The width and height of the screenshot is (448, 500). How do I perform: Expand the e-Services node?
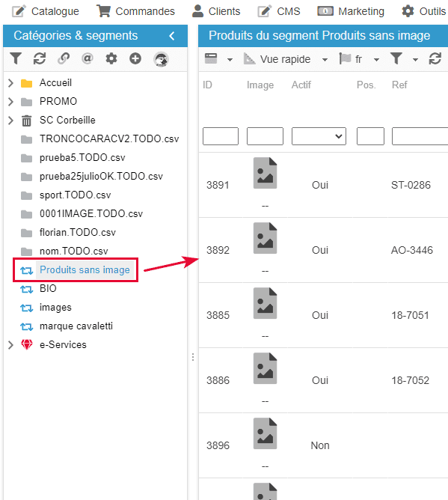(10, 345)
